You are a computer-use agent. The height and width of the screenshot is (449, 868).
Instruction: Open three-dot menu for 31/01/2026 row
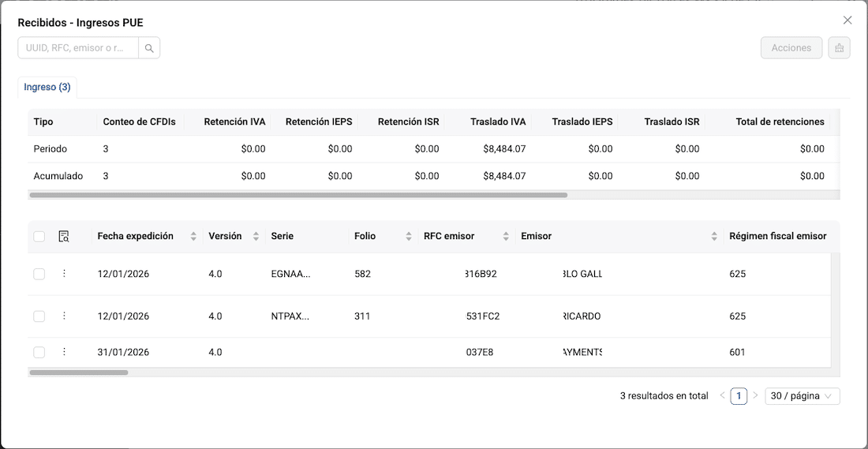pyautogui.click(x=64, y=352)
